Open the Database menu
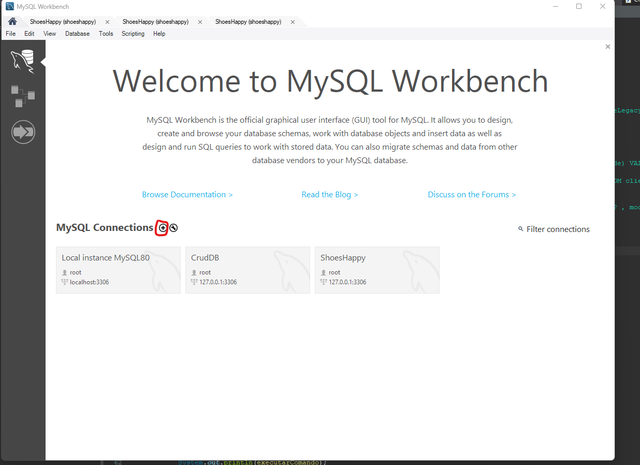640x465 pixels. pos(77,34)
